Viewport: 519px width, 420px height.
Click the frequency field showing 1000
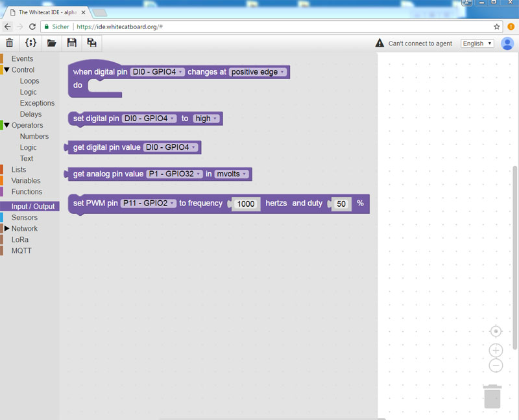click(x=246, y=204)
